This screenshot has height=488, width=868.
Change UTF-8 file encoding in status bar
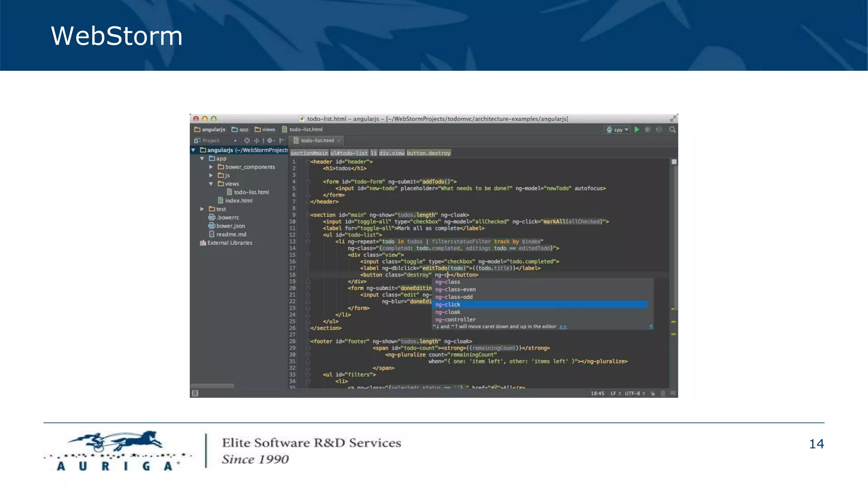(x=634, y=394)
